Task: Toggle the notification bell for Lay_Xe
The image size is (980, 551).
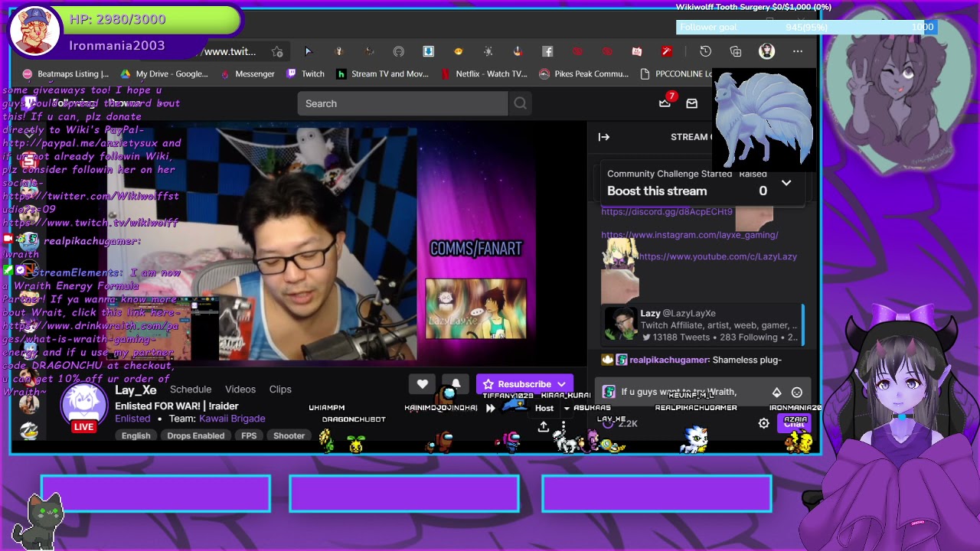Action: pyautogui.click(x=456, y=383)
